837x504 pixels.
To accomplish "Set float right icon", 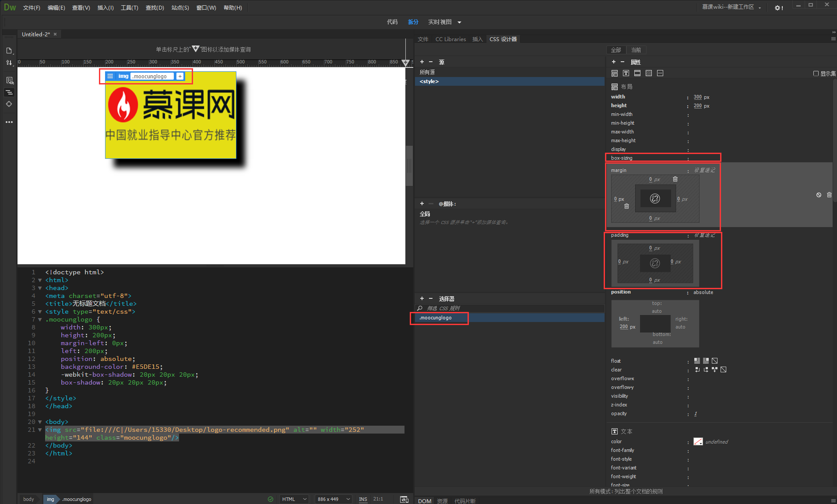I will click(706, 361).
